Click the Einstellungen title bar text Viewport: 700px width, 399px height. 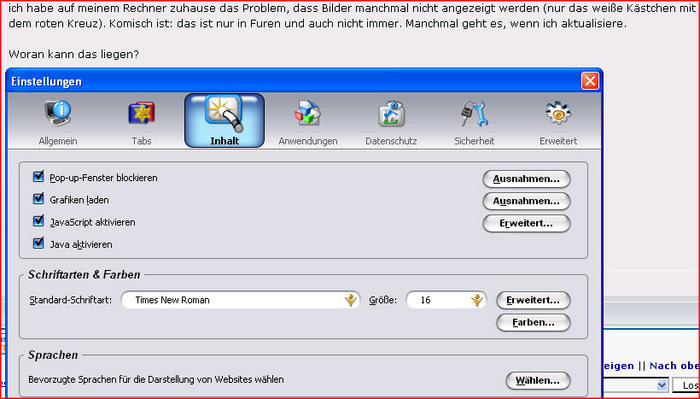coord(46,82)
